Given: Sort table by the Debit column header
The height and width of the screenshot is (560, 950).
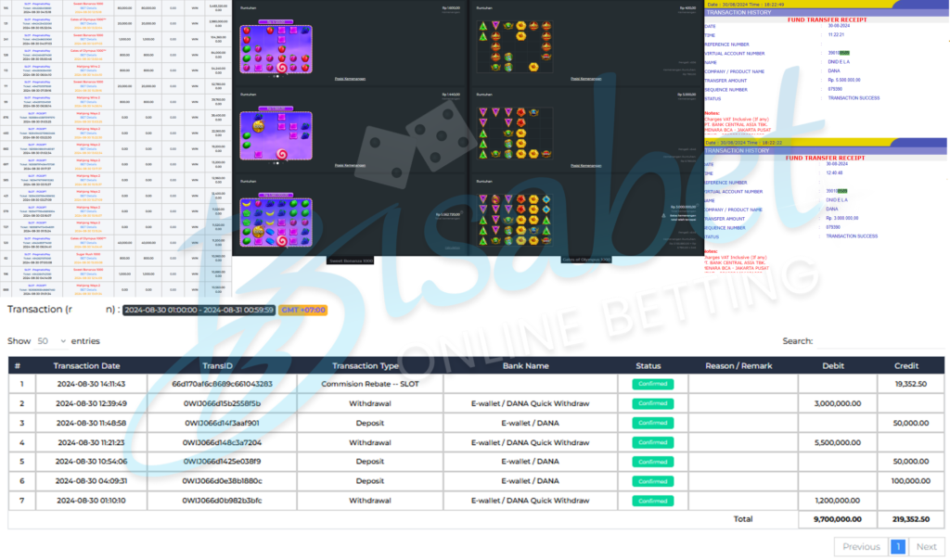Looking at the screenshot, I should (834, 365).
